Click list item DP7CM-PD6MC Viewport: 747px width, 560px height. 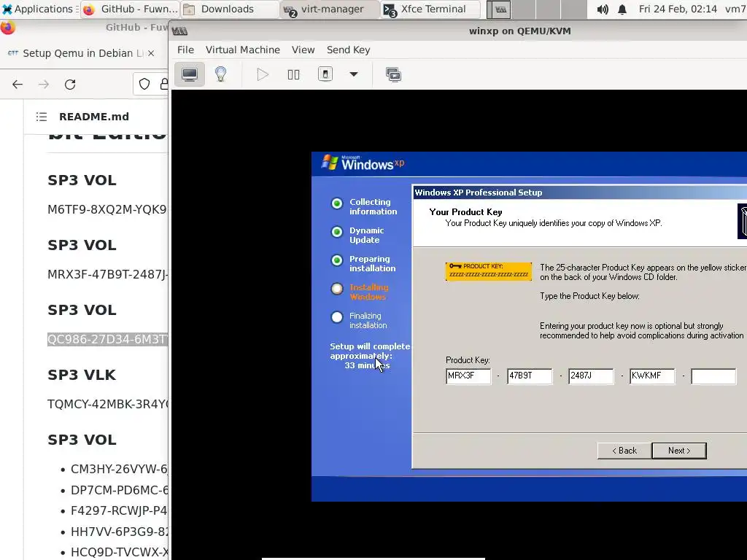pyautogui.click(x=119, y=489)
